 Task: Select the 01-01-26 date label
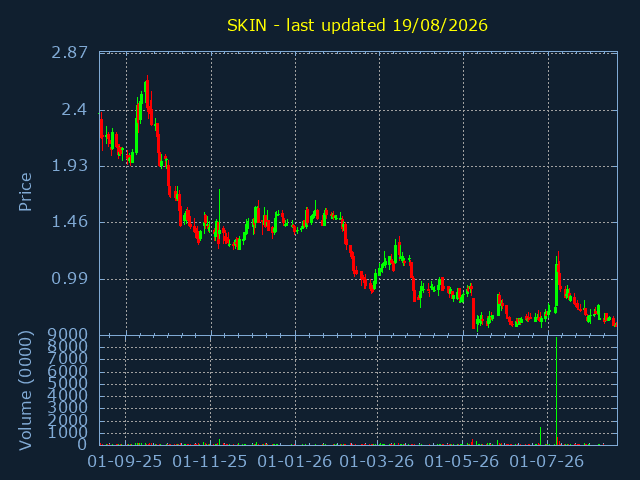(295, 462)
